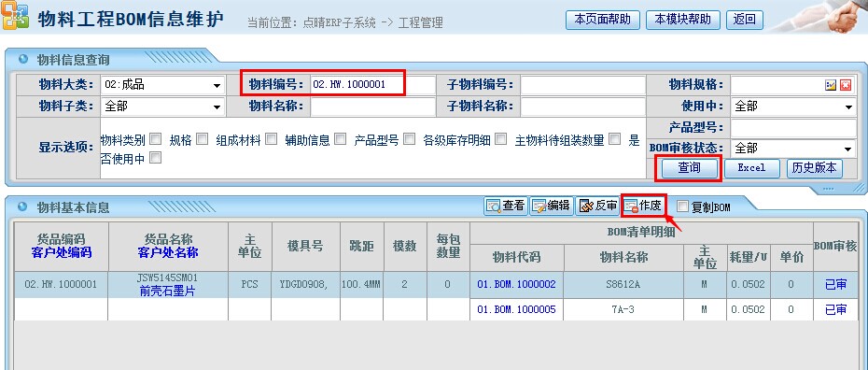Open 本模块帮助 module help

[682, 20]
